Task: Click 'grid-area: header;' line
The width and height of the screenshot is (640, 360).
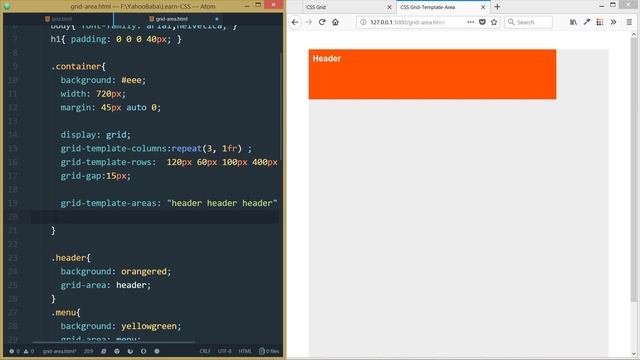Action: (x=106, y=285)
